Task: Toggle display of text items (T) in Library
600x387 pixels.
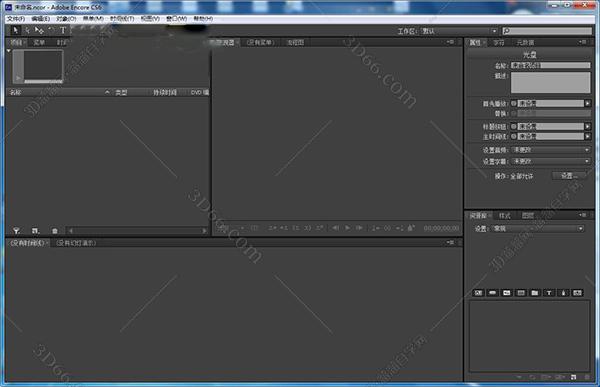Action: coord(549,293)
